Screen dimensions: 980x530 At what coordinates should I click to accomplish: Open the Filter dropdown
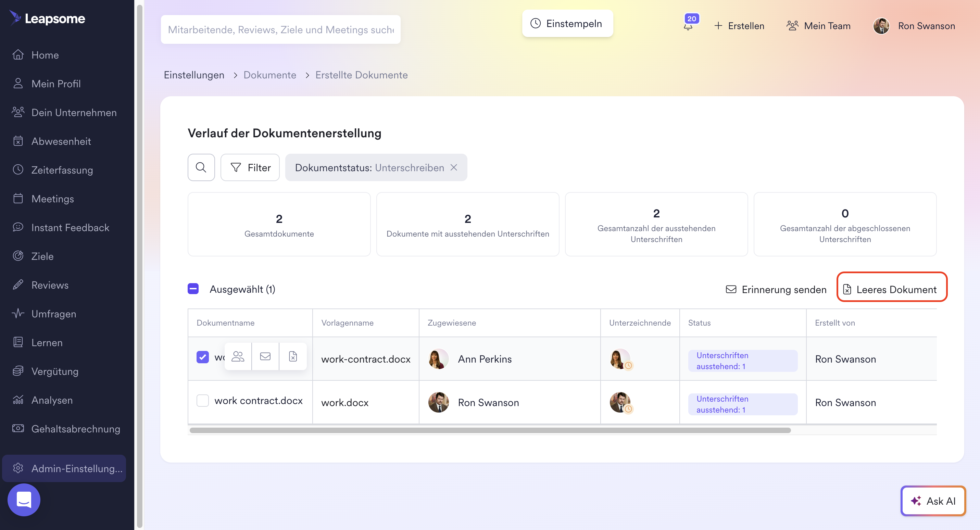[250, 167]
